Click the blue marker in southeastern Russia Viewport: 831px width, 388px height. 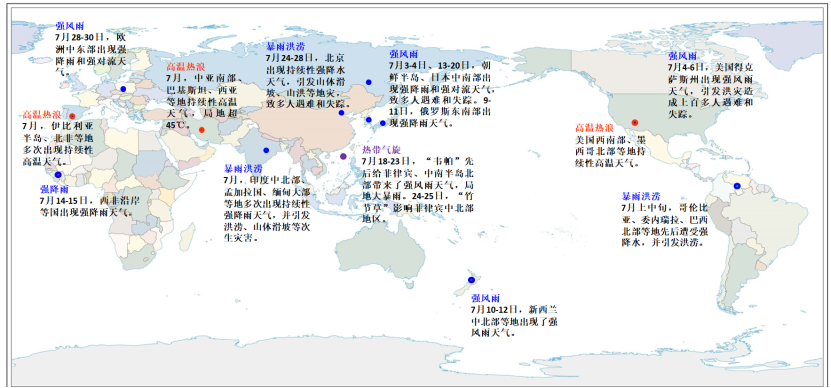coord(368,82)
